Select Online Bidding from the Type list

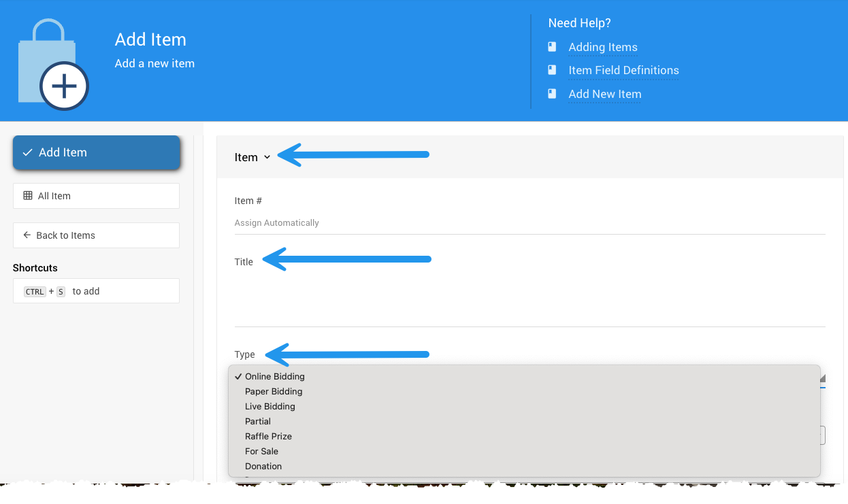(275, 376)
